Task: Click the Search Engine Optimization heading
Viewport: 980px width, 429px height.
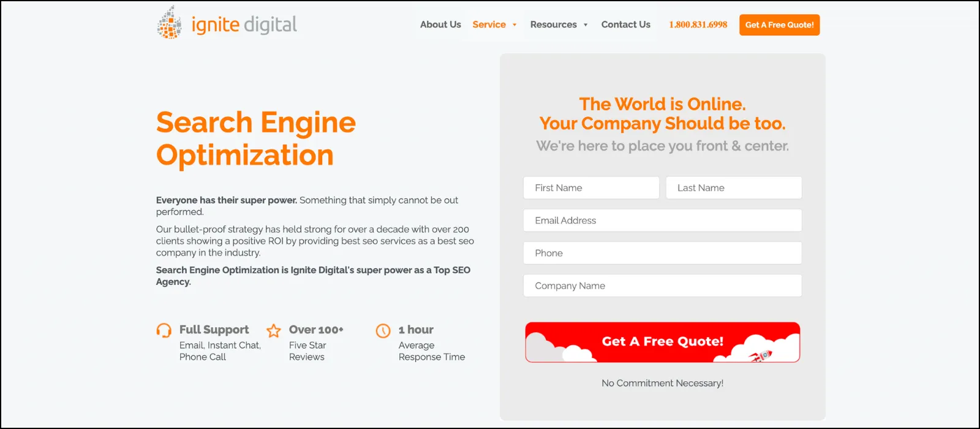Action: pos(256,139)
